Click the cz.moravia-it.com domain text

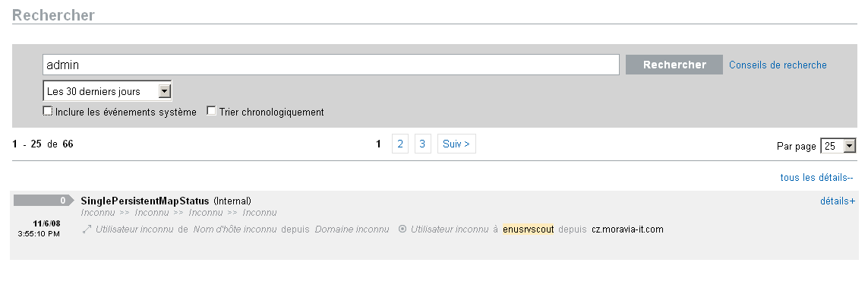click(627, 229)
